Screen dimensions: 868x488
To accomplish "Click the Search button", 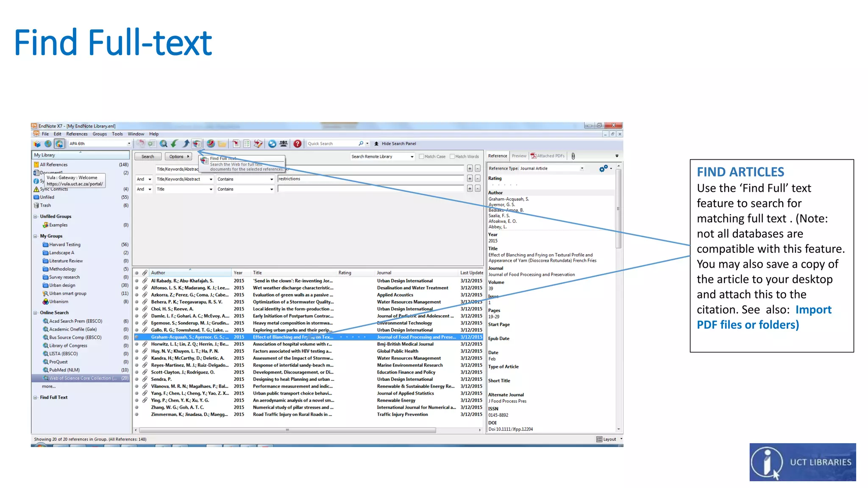I will 147,157.
